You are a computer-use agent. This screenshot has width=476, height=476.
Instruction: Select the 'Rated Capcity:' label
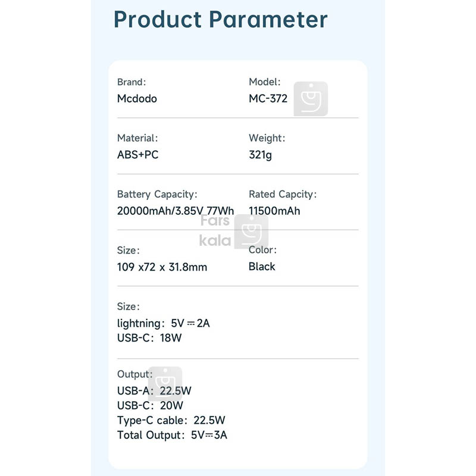pyautogui.click(x=283, y=195)
